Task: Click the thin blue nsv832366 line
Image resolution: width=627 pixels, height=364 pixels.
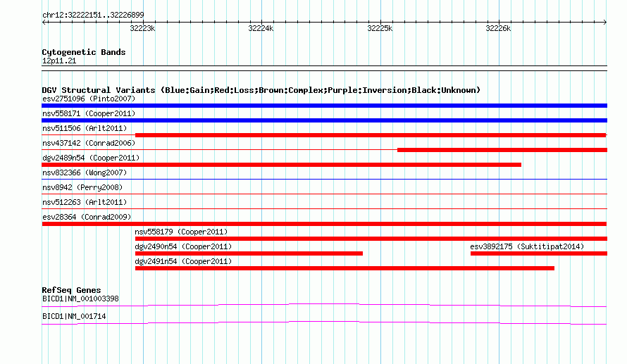Action: (324, 179)
